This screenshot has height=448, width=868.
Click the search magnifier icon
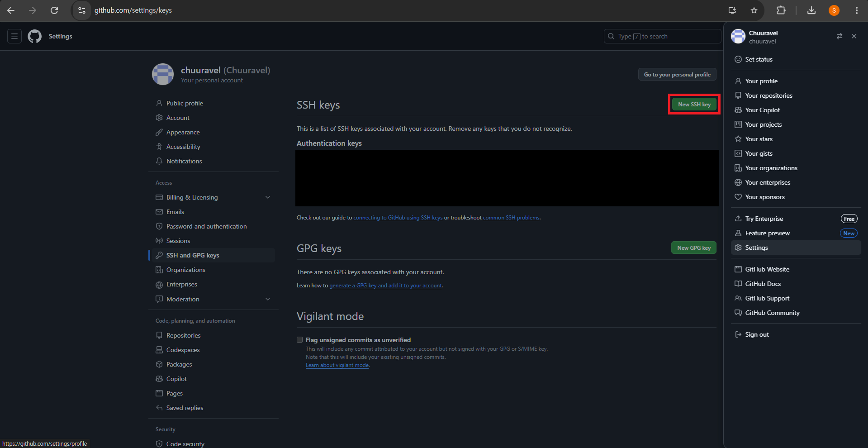(x=612, y=36)
